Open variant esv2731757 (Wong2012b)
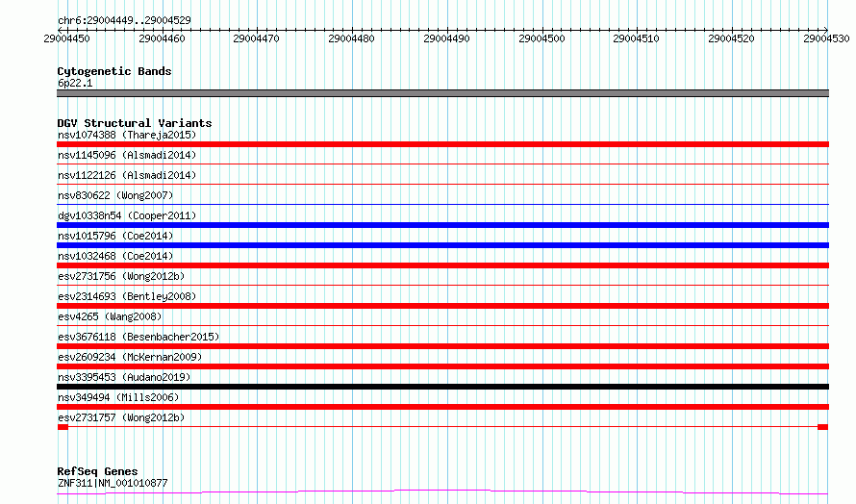 coord(121,417)
